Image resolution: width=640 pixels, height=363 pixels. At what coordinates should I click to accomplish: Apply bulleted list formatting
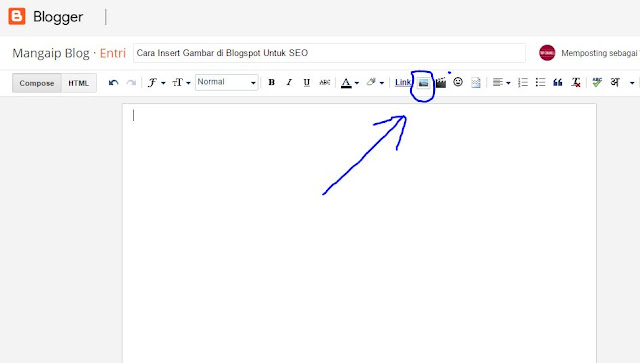tap(540, 83)
